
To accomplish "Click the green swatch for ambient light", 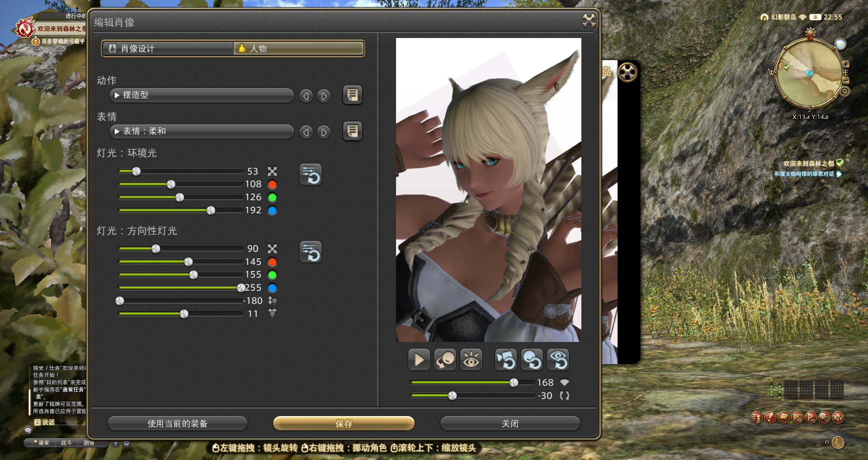I will click(x=272, y=198).
